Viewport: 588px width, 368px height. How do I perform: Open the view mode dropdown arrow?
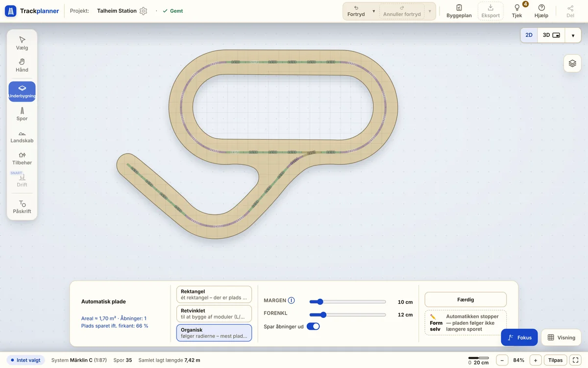pyautogui.click(x=573, y=35)
